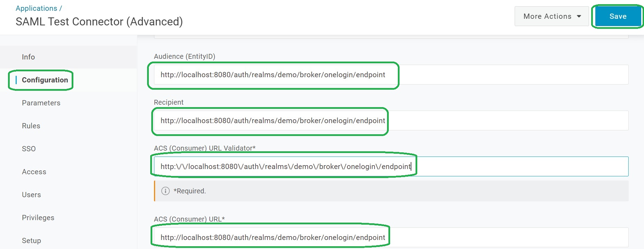Open the Privileges sidebar item

38,218
